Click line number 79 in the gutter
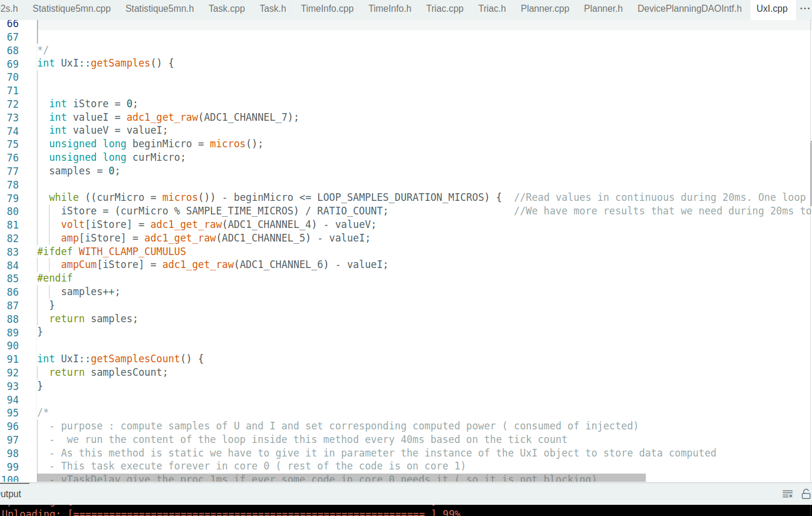 13,198
